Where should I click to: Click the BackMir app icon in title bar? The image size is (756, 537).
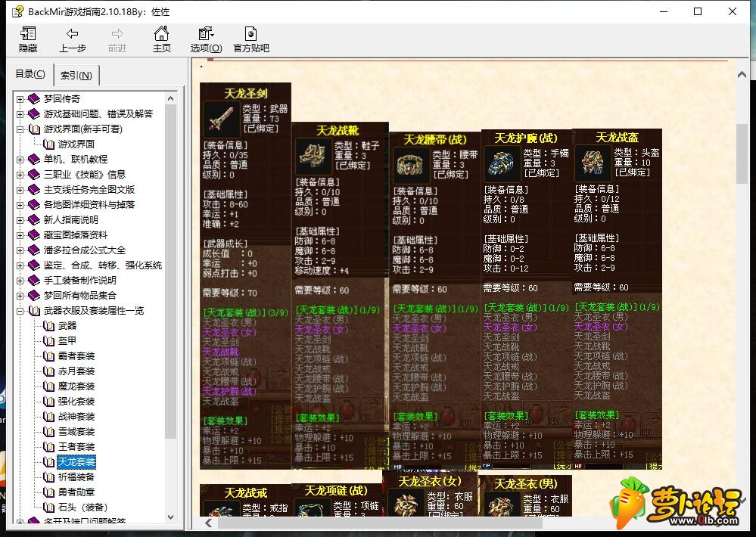click(x=17, y=11)
